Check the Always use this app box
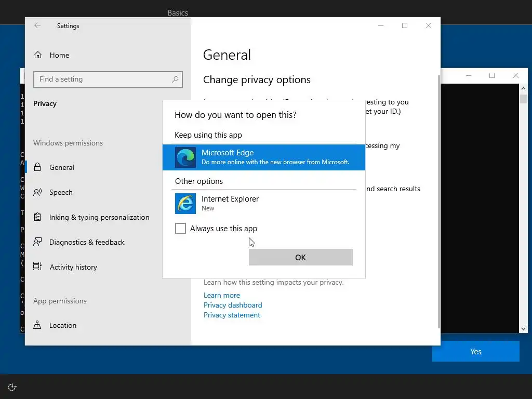532x399 pixels. click(x=180, y=229)
